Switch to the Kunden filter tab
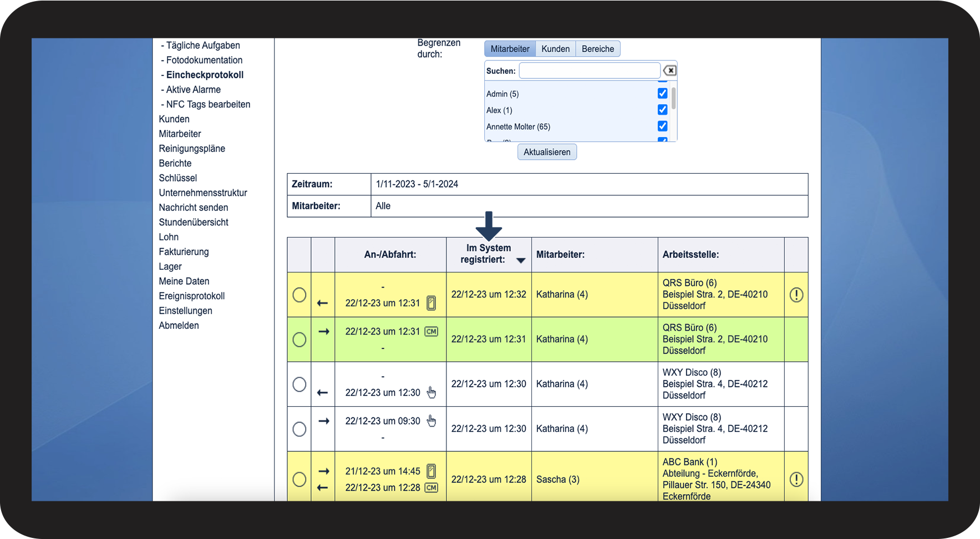The width and height of the screenshot is (980, 539). tap(555, 49)
